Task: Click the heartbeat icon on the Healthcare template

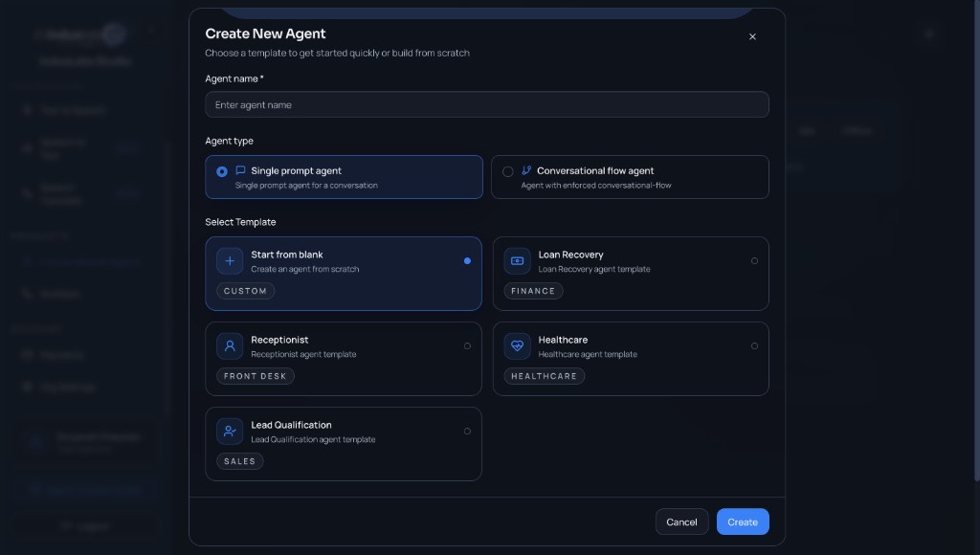Action: 517,345
